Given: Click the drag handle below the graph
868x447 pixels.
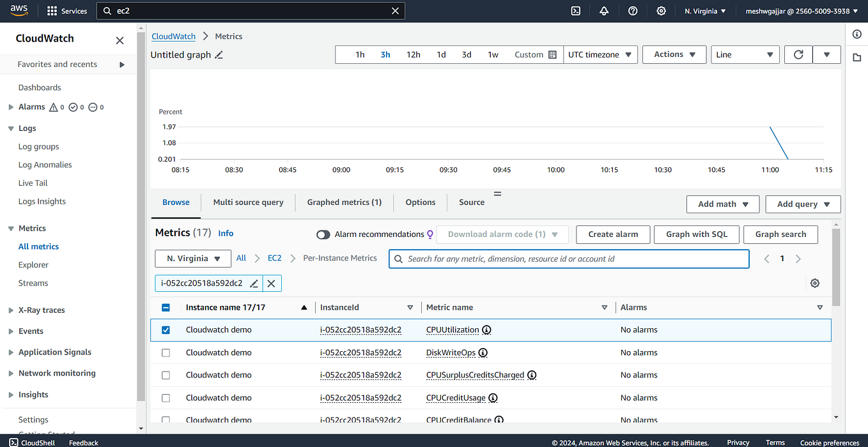Looking at the screenshot, I should (x=497, y=193).
